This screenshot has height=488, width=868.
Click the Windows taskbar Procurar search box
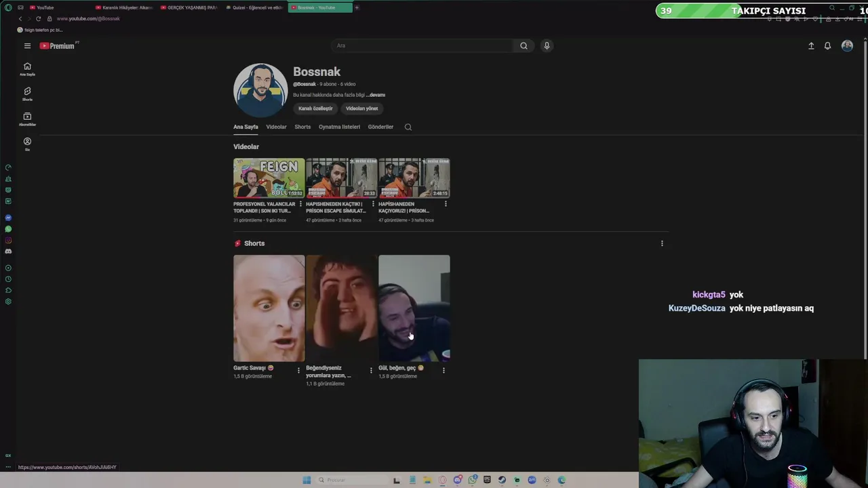[352, 480]
